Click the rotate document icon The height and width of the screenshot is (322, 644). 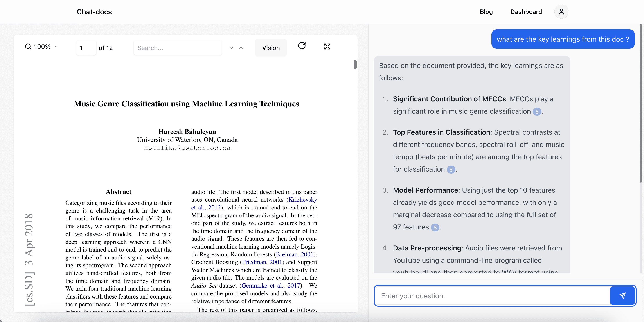[x=302, y=46]
